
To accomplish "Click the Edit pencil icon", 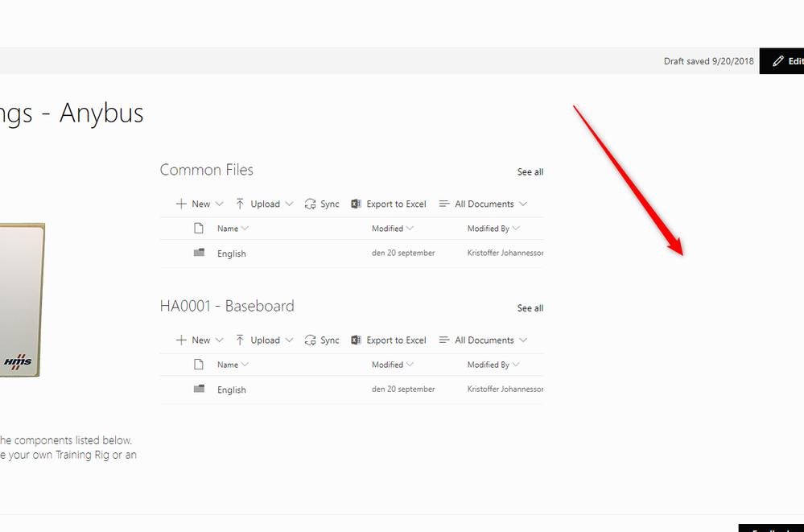I will (778, 61).
